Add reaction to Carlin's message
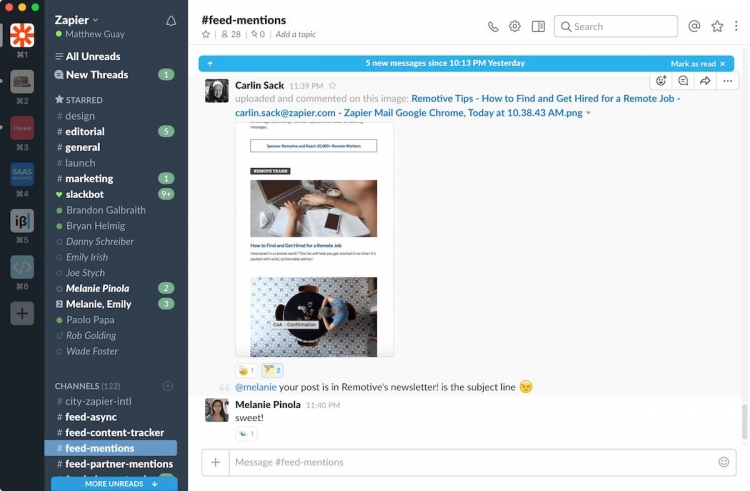The image size is (750, 491). (661, 81)
